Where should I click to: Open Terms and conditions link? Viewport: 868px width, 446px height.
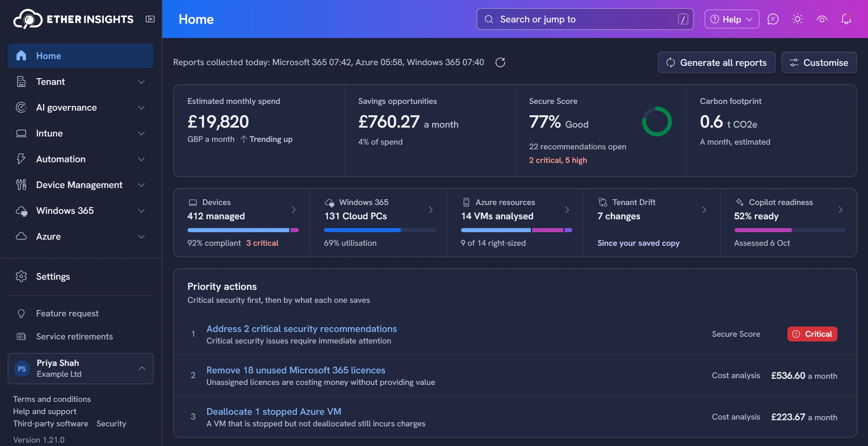[52, 399]
